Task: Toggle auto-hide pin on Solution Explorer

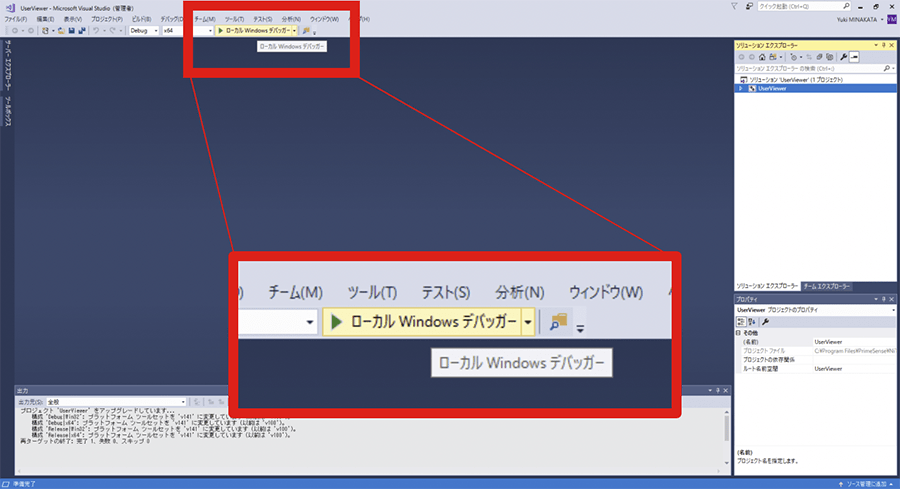Action: pos(884,45)
